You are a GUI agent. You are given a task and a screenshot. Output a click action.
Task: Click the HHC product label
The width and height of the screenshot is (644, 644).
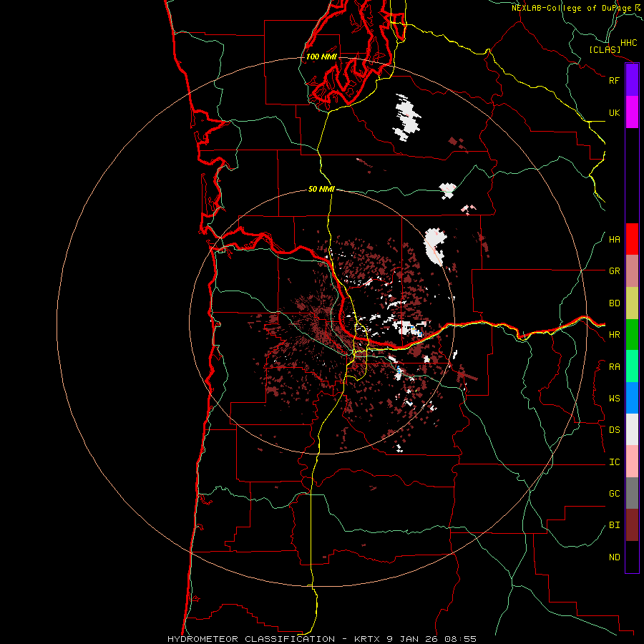click(x=628, y=43)
